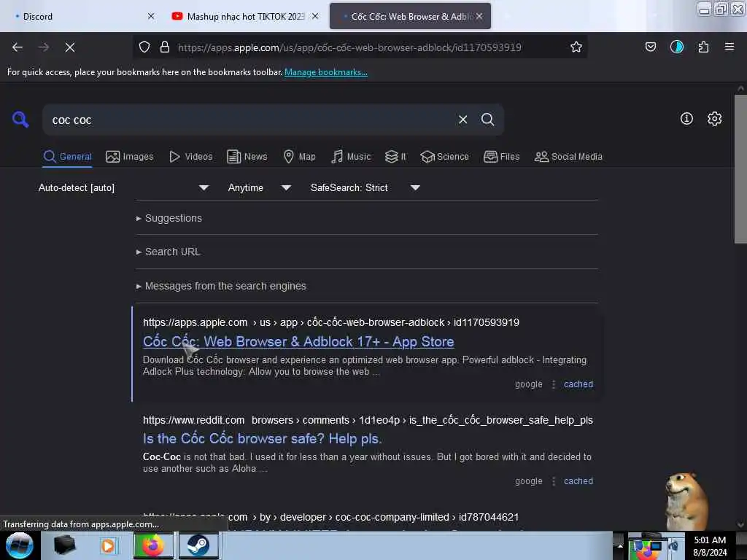
Task: Go back with the browser back arrow
Action: tap(18, 47)
